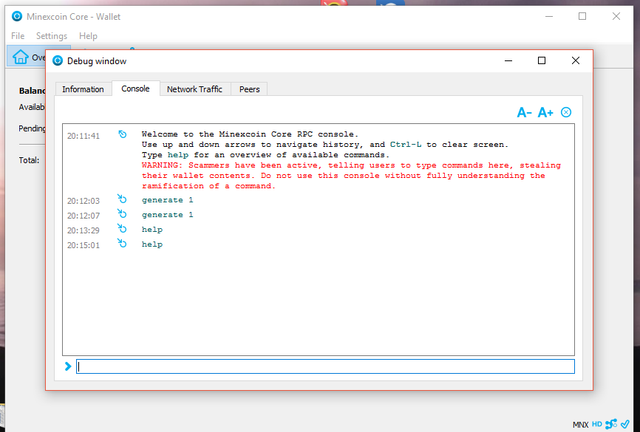Click the 'help' entry at 20:15:01

coord(152,245)
